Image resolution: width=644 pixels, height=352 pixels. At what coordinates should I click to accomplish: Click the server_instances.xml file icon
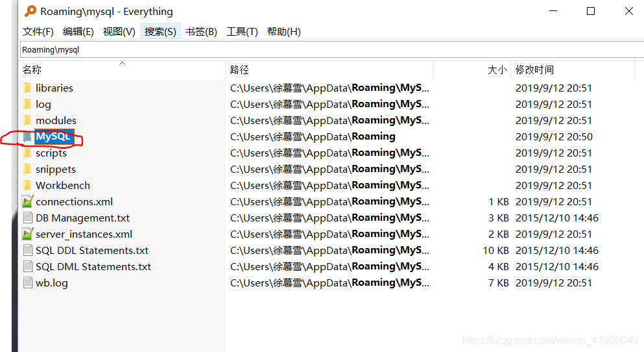[x=27, y=234]
